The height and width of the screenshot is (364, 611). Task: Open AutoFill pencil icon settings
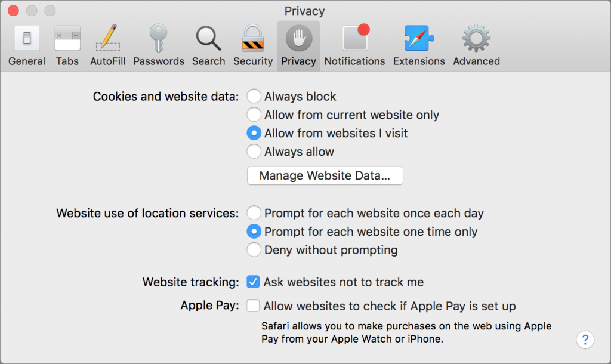[108, 39]
